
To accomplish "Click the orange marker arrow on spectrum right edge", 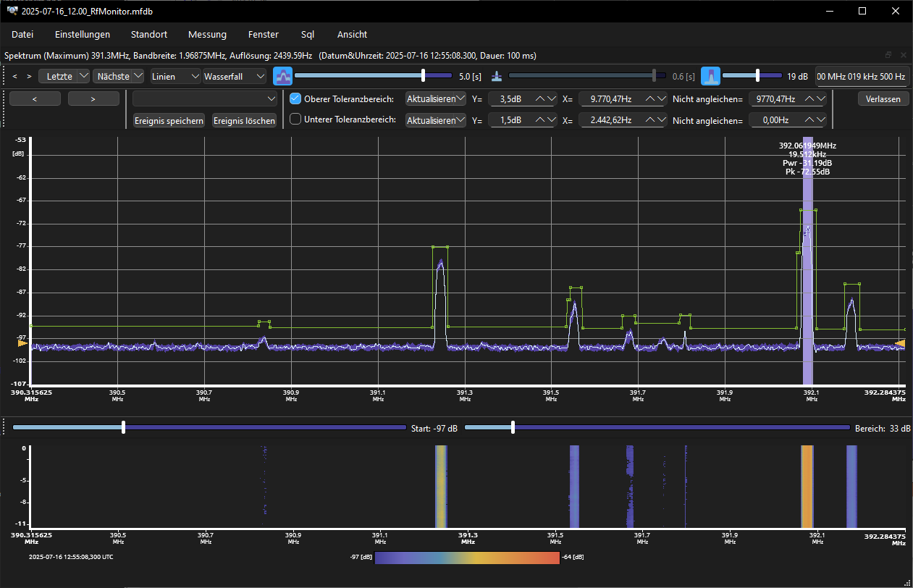I will coord(900,342).
